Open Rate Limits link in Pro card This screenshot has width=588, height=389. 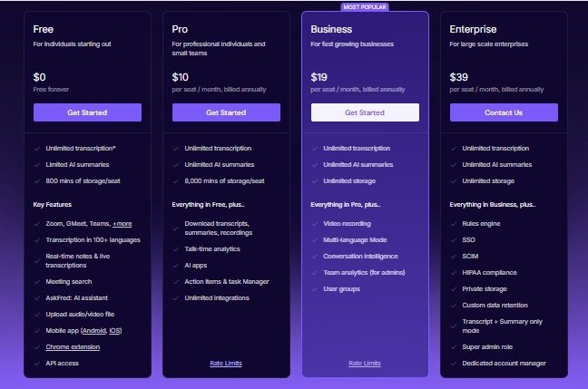coord(226,363)
